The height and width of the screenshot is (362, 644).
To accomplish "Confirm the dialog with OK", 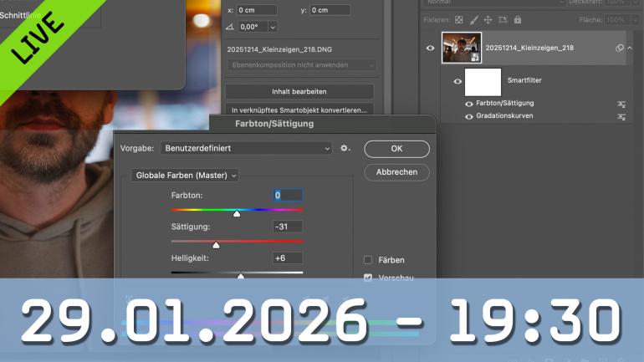I will click(396, 149).
